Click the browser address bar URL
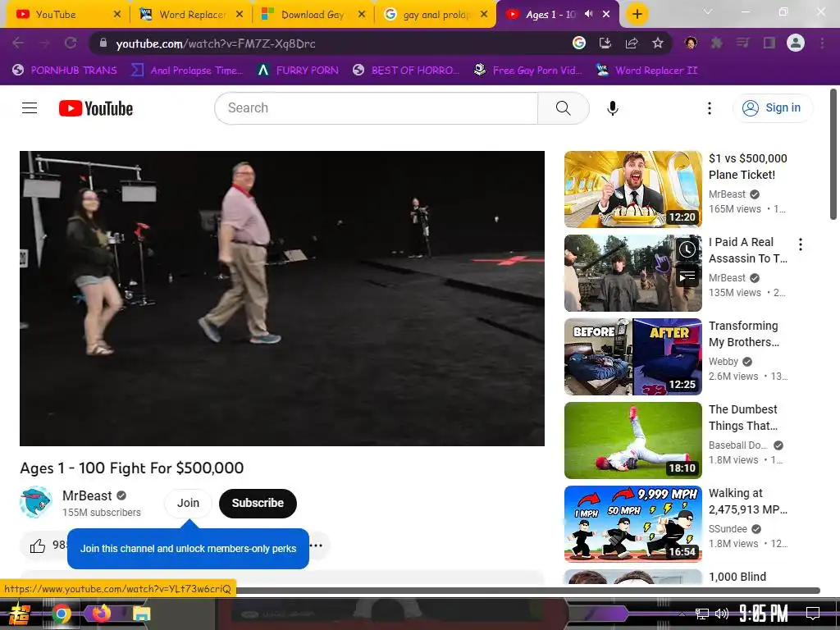Viewport: 840px width, 630px height. [216, 43]
